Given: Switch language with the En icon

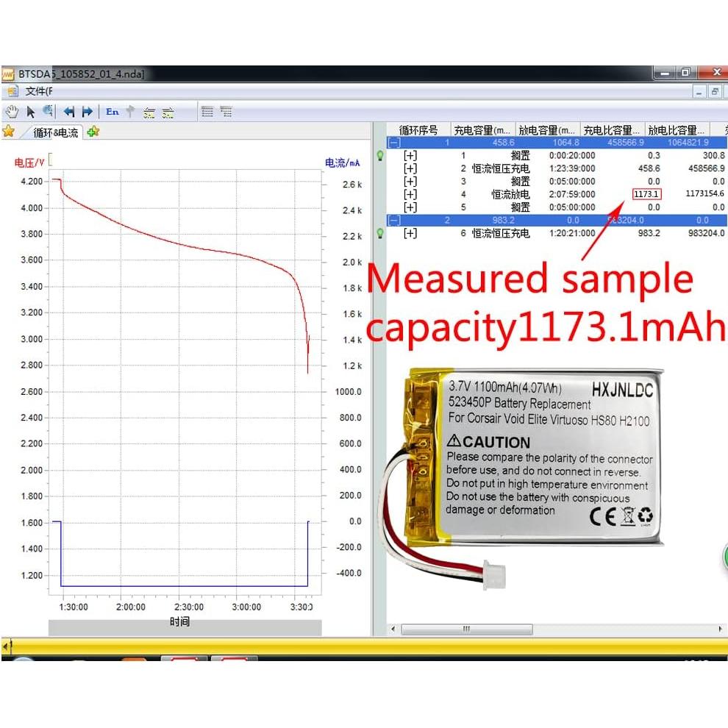Looking at the screenshot, I should (x=112, y=112).
